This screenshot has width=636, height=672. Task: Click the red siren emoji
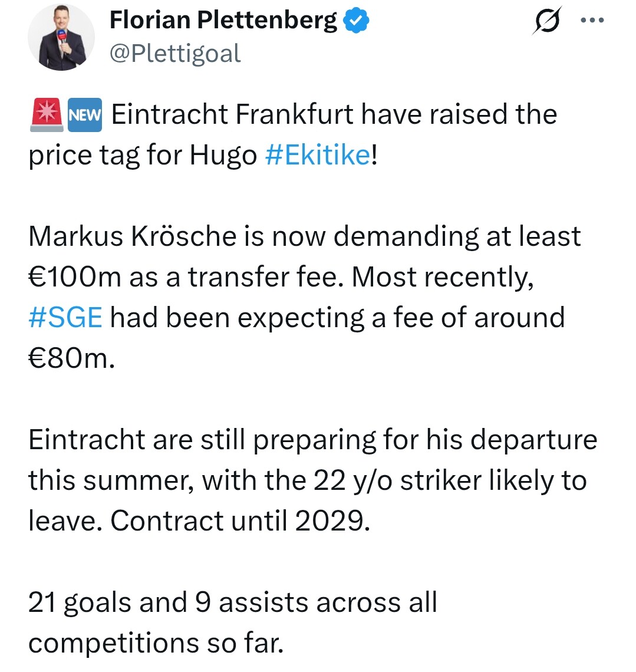[x=47, y=115]
